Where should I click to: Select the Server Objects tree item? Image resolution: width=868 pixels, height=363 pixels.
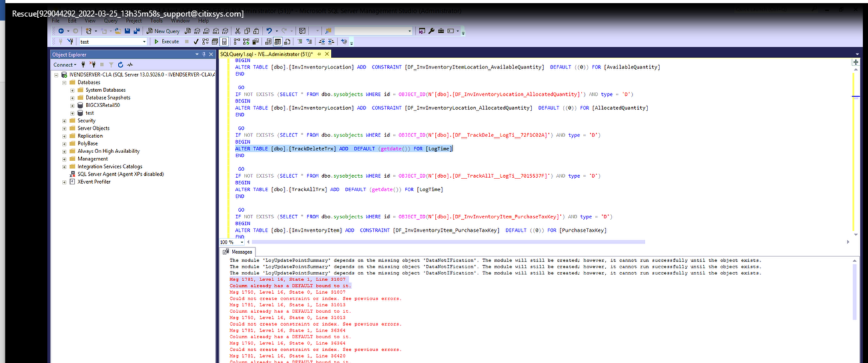tap(93, 129)
